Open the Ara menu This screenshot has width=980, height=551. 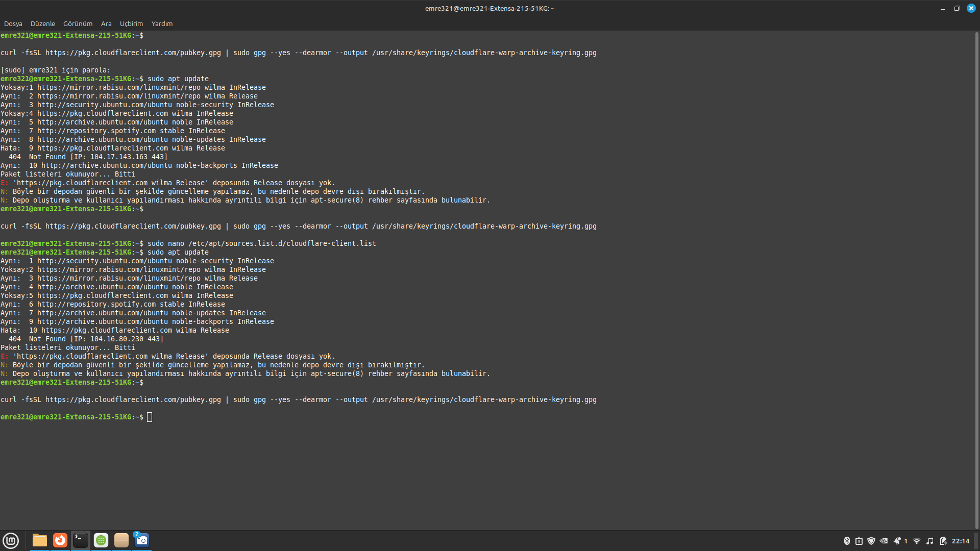106,23
